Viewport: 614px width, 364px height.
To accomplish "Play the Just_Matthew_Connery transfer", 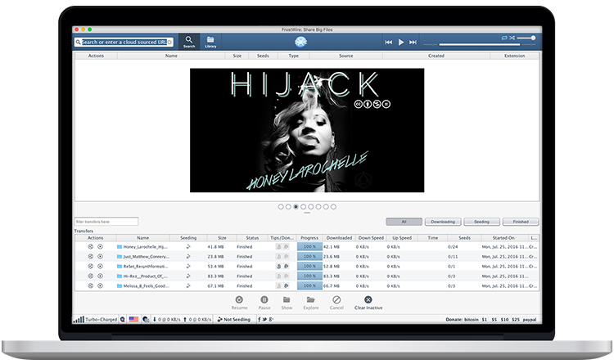I will tap(100, 256).
